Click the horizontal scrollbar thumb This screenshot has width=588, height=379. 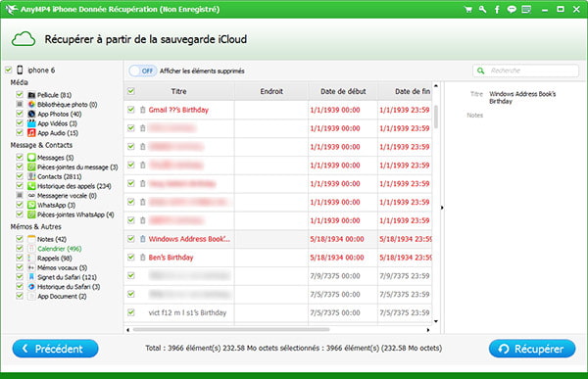point(231,330)
